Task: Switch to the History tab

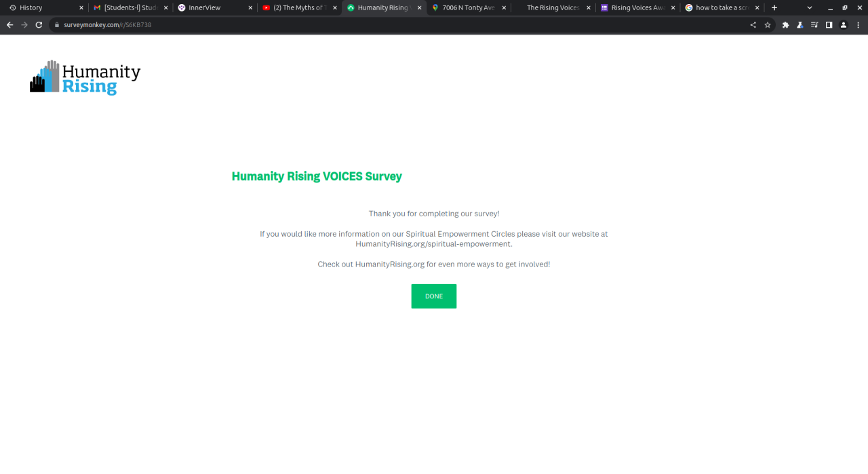Action: click(x=45, y=8)
